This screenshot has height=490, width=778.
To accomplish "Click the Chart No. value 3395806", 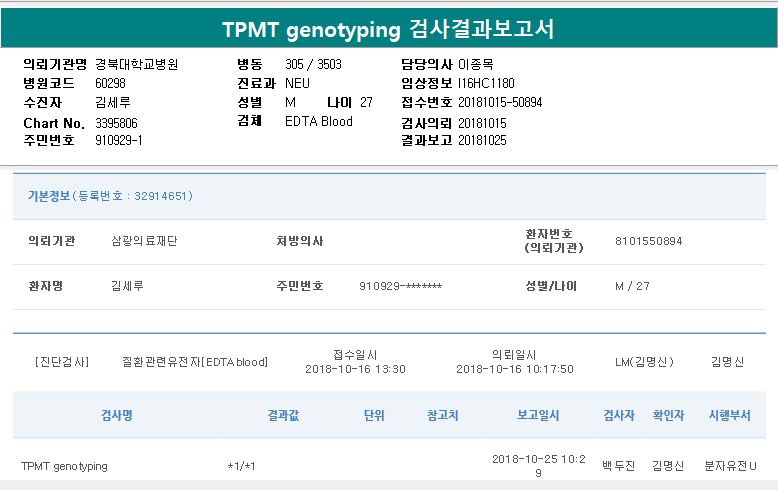I will point(116,123).
